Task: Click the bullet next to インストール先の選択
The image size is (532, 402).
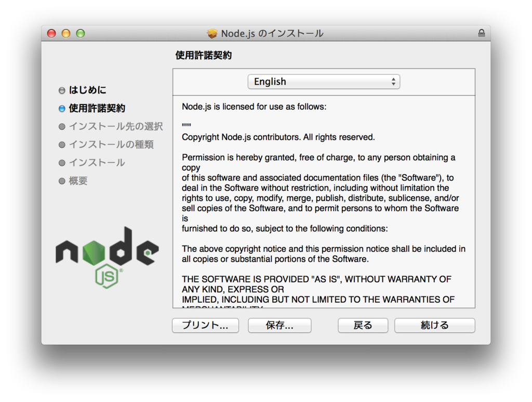Action: tap(62, 127)
